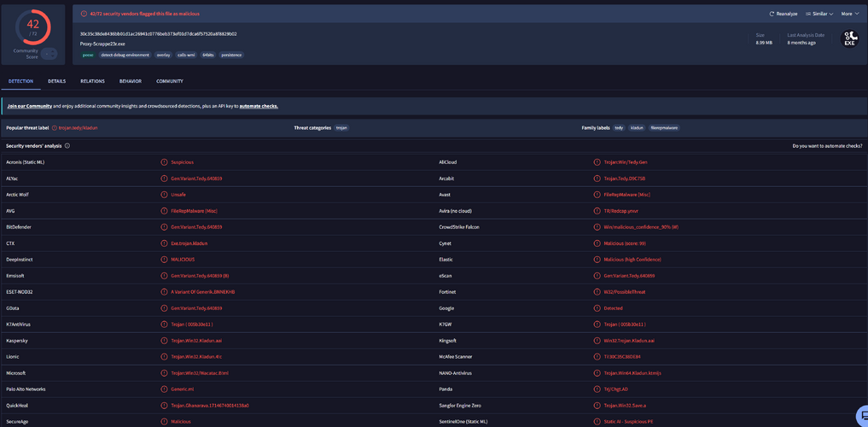Click the Reanalyze refresh icon
Image resolution: width=868 pixels, height=427 pixels.
pos(772,14)
